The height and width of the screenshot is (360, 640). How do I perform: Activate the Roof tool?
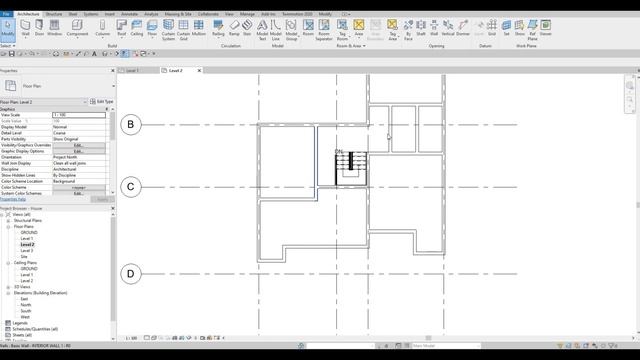(x=122, y=29)
